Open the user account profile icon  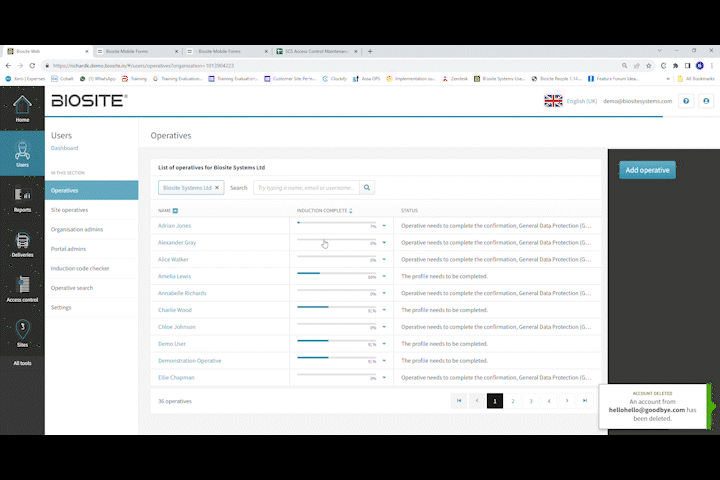[x=706, y=101]
